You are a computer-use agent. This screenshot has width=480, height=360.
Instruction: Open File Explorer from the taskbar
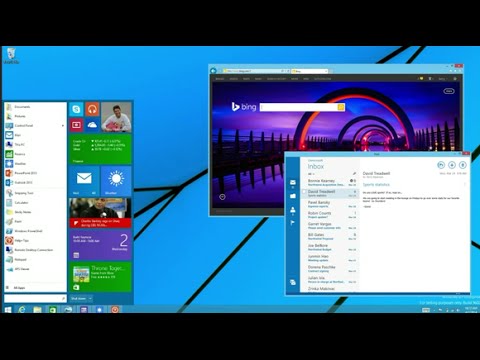(x=37, y=310)
